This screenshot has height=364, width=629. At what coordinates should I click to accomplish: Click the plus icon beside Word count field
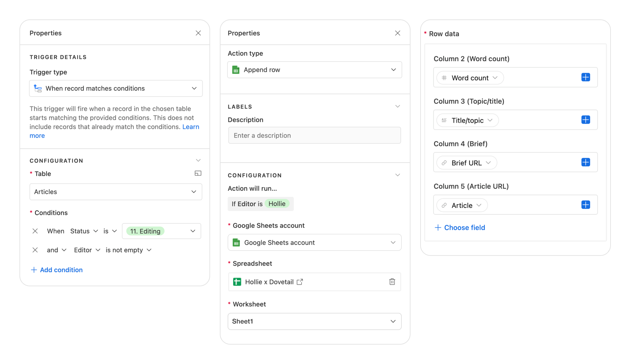586,77
